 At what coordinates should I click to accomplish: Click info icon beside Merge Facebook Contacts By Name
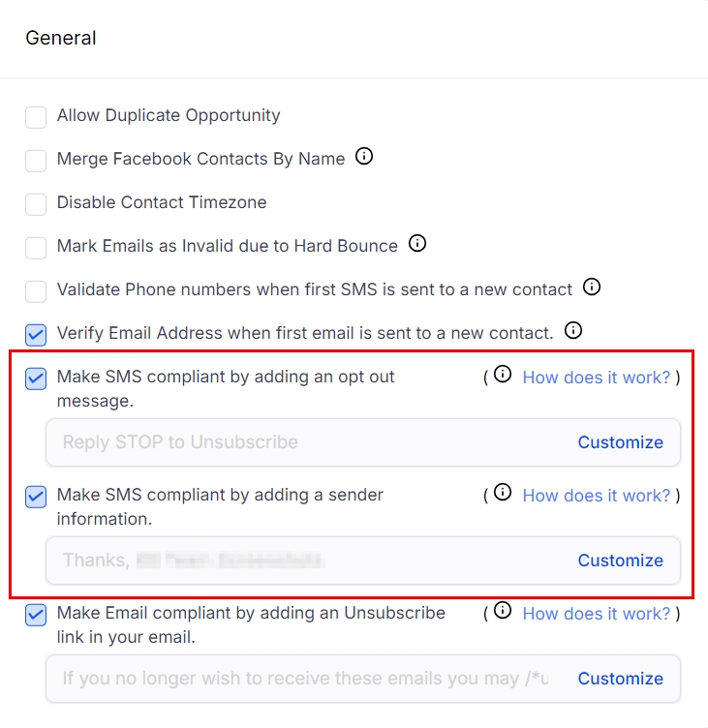[364, 157]
